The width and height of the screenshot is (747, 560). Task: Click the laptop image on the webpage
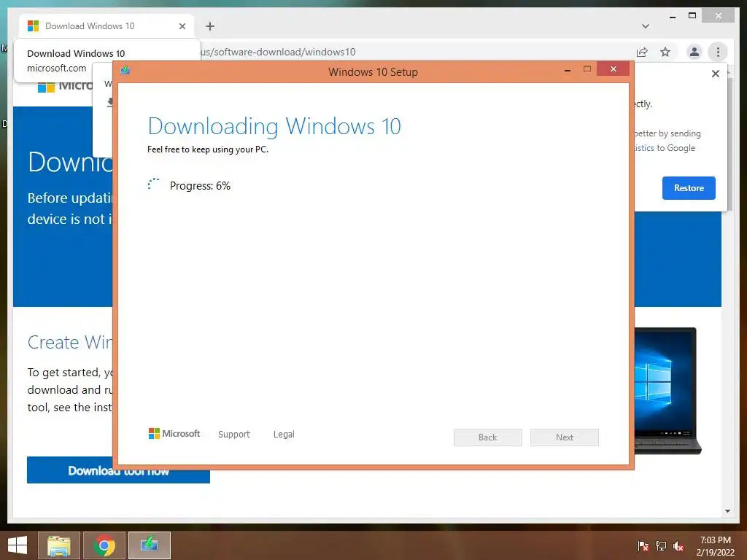point(667,391)
